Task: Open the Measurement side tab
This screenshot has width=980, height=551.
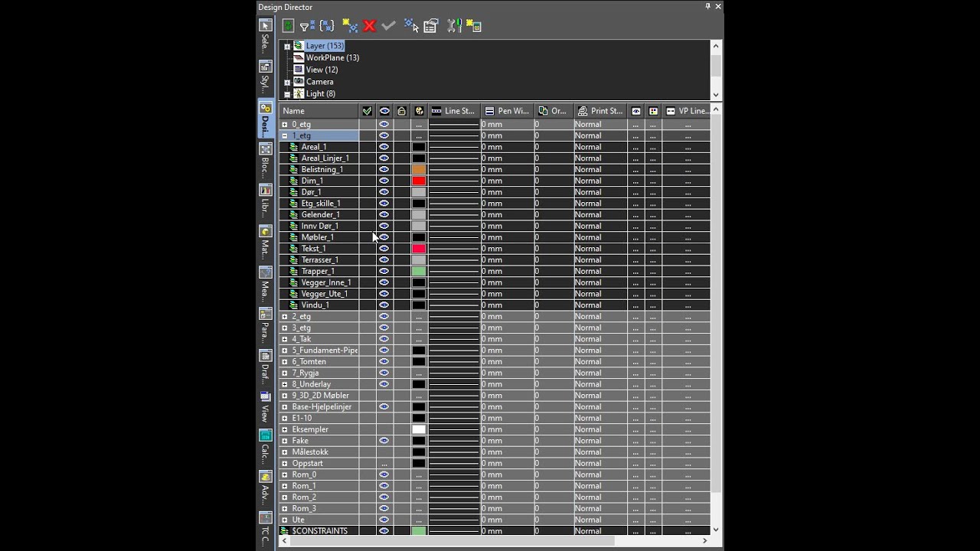Action: 265,284
